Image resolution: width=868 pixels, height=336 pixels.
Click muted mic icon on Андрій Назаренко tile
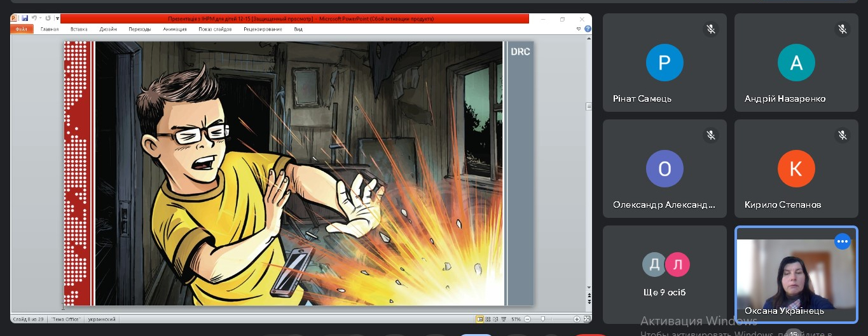click(843, 29)
